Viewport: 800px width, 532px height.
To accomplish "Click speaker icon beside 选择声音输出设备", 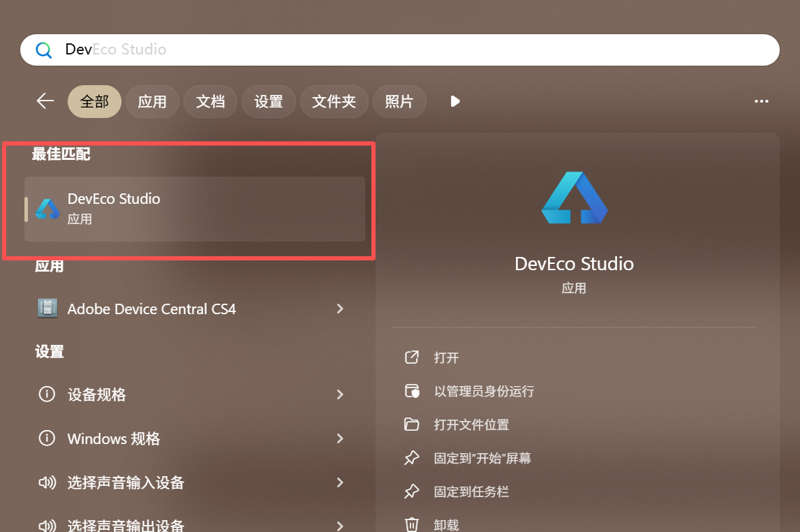I will (x=47, y=526).
